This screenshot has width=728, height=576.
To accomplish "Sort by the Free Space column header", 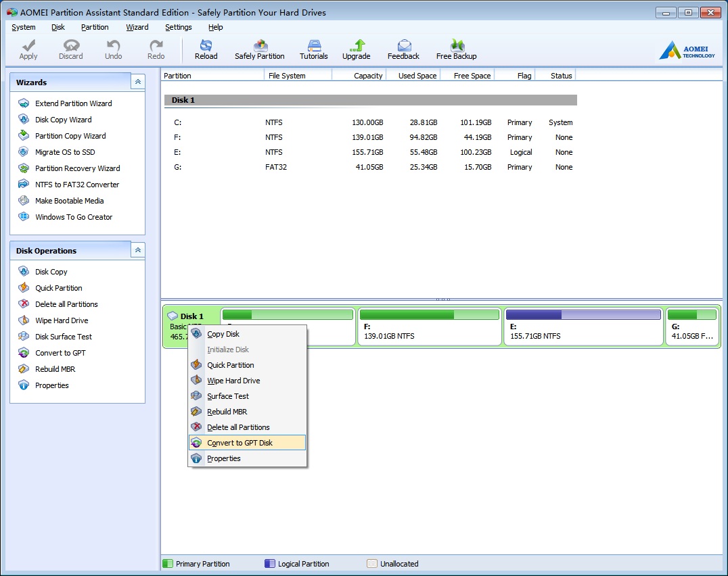I will [x=472, y=76].
